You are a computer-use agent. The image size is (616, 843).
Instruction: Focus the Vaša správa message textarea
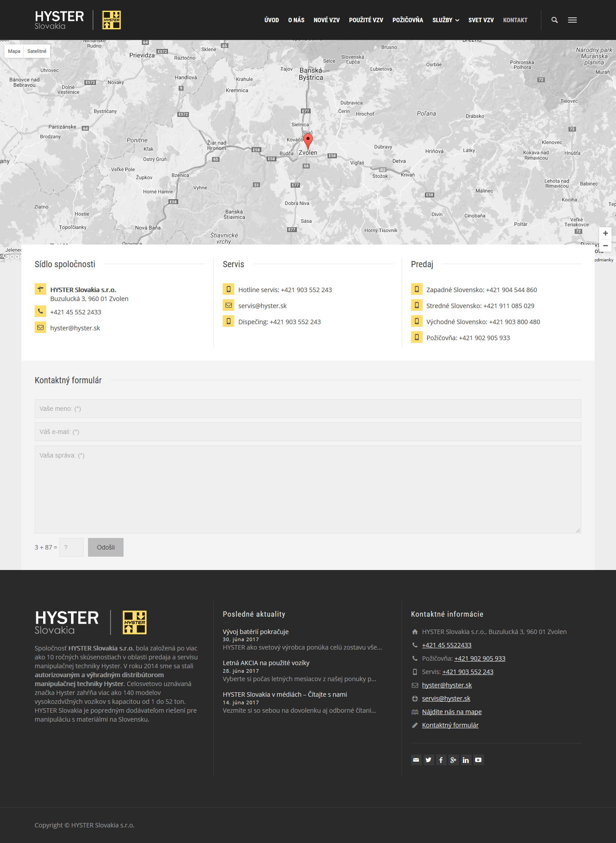click(x=308, y=490)
